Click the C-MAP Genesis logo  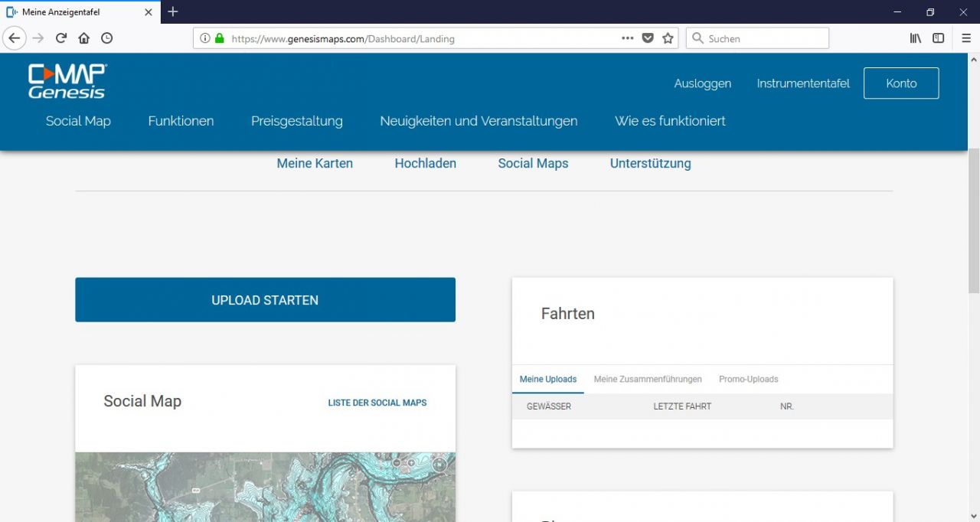67,81
